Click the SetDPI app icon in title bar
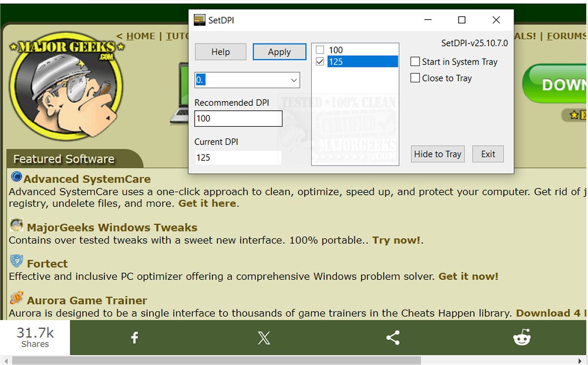The image size is (588, 365). click(199, 20)
